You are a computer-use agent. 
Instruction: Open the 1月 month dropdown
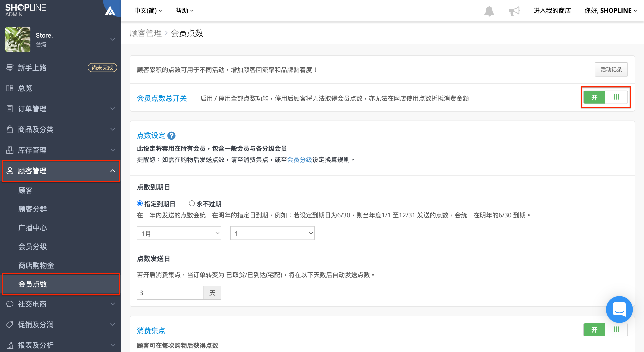pyautogui.click(x=179, y=233)
